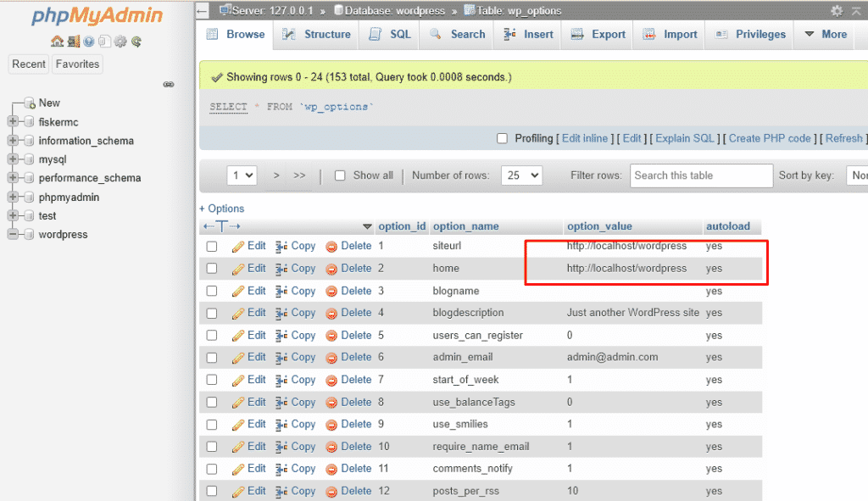Click the chain link icon in sidebar
Screen dimensions: 868x501
pyautogui.click(x=169, y=84)
